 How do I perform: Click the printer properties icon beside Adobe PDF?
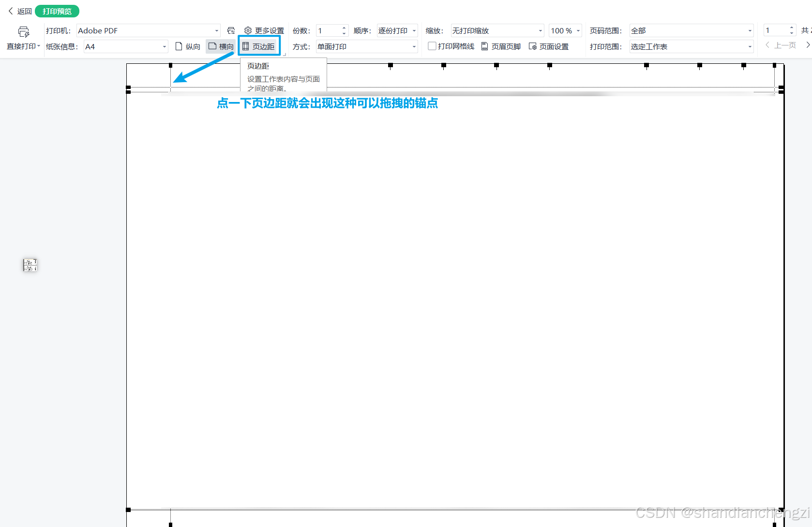[x=231, y=30]
